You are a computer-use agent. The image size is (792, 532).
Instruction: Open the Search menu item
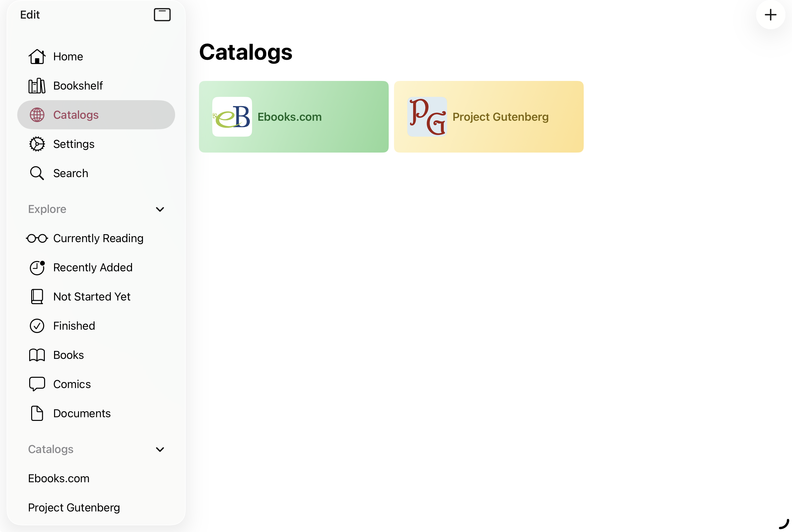pyautogui.click(x=96, y=173)
